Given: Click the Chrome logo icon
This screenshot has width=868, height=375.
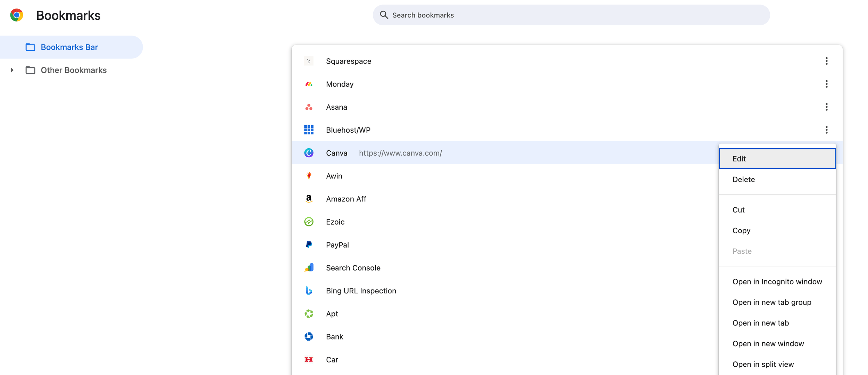Looking at the screenshot, I should click(x=16, y=15).
